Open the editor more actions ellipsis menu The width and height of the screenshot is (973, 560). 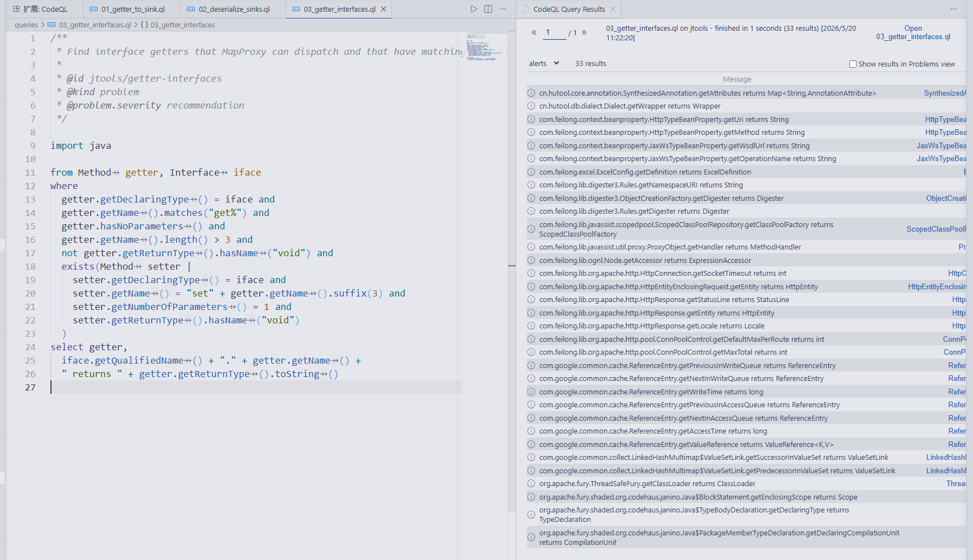[503, 9]
